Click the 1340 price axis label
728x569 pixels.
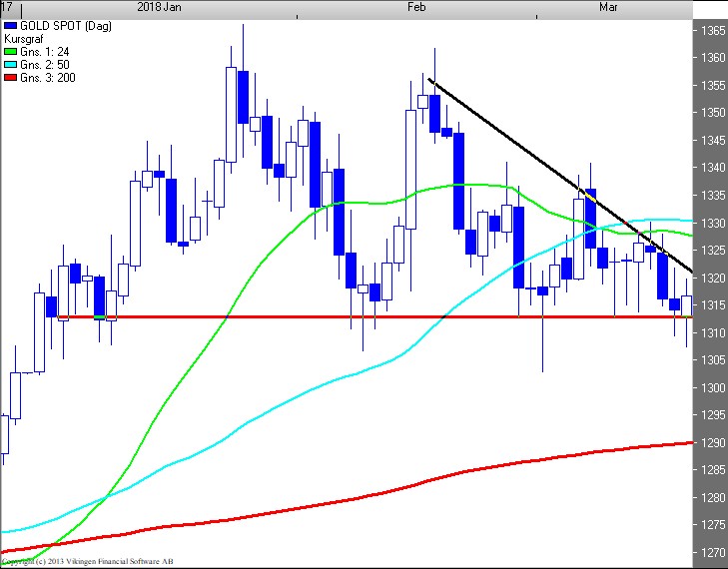[x=712, y=168]
